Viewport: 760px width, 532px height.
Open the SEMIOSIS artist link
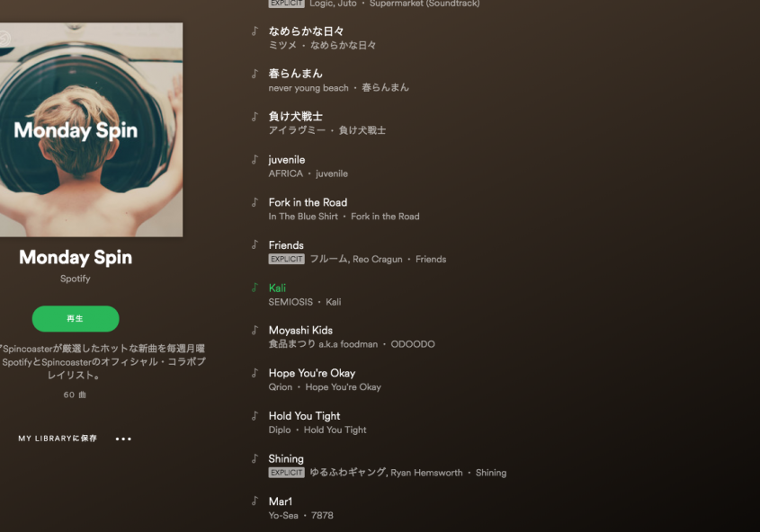pos(291,302)
